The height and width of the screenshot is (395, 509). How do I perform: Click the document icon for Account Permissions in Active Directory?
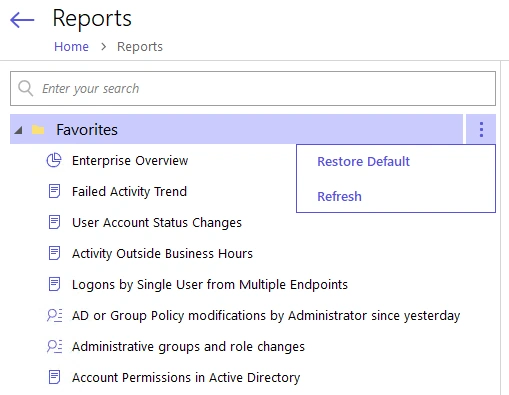[x=54, y=377]
